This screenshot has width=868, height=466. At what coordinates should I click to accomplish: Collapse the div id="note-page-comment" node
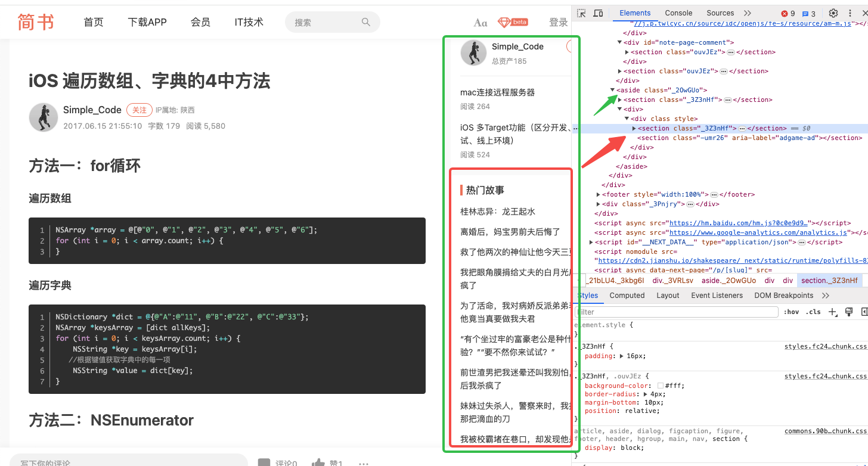click(619, 42)
